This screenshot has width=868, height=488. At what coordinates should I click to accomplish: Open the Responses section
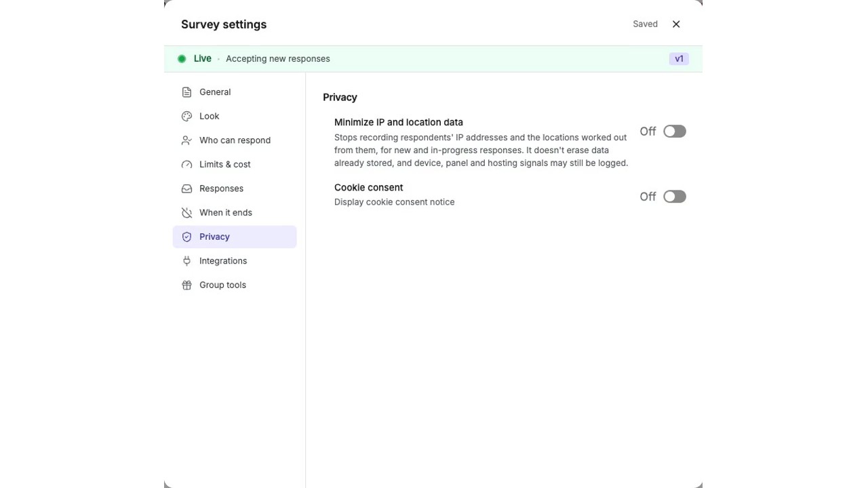click(x=235, y=188)
